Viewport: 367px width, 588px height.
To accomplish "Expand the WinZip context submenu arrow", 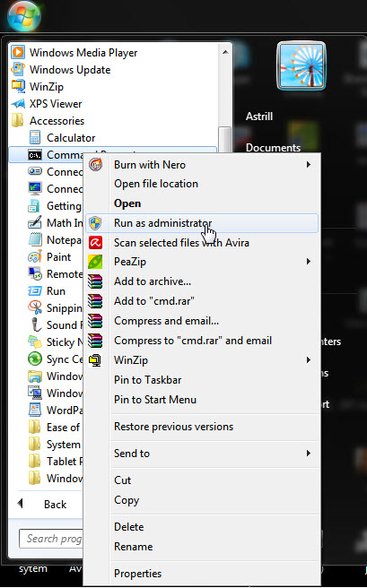I will coord(309,359).
